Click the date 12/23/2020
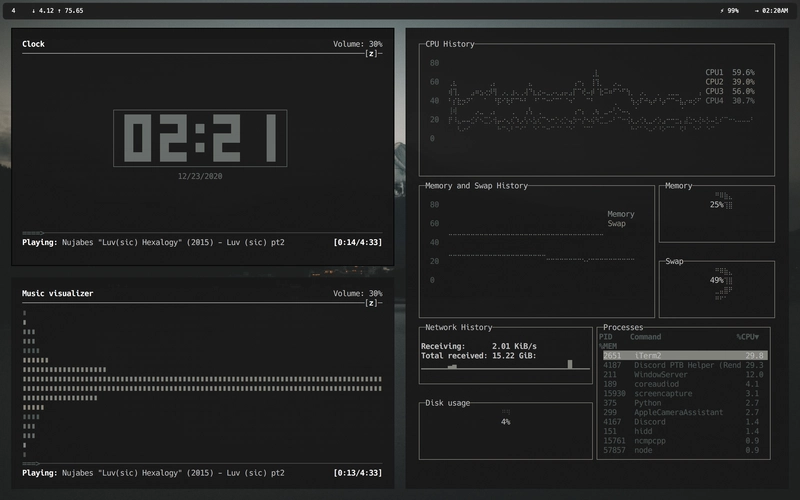 click(x=200, y=176)
